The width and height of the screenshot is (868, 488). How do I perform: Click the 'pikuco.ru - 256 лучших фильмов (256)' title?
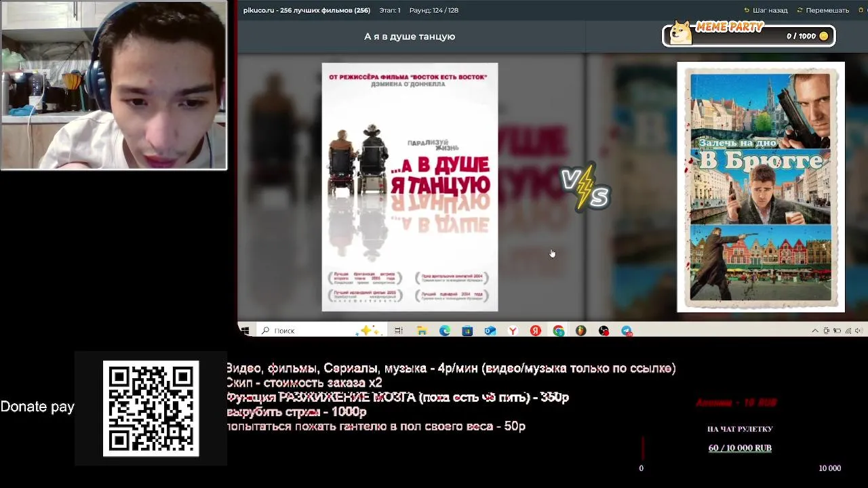coord(307,10)
